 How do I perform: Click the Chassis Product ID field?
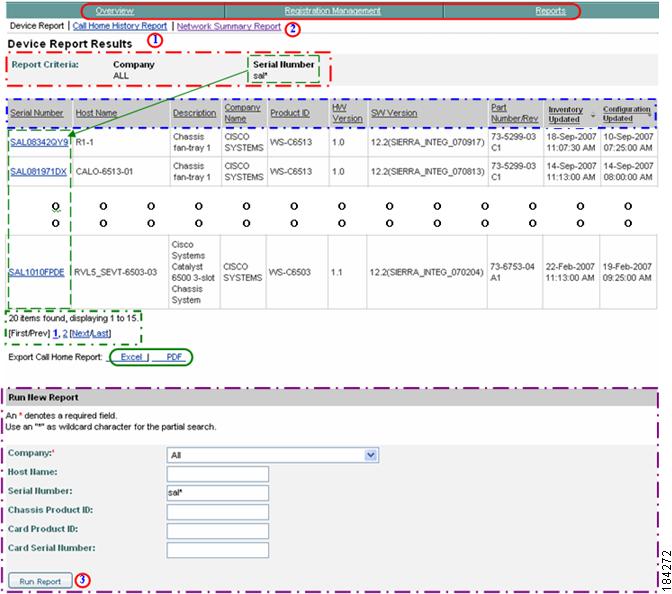pyautogui.click(x=218, y=512)
